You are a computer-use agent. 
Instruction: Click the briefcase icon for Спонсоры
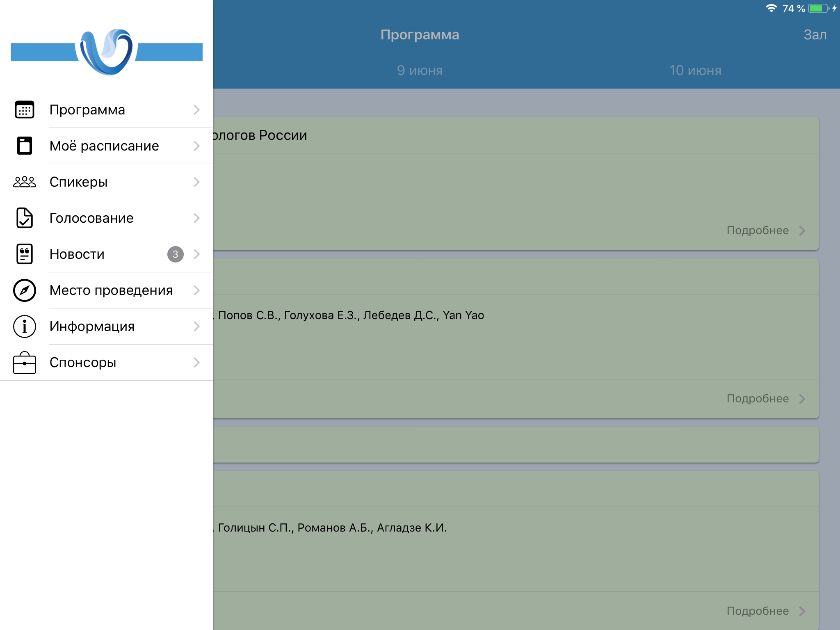(25, 363)
